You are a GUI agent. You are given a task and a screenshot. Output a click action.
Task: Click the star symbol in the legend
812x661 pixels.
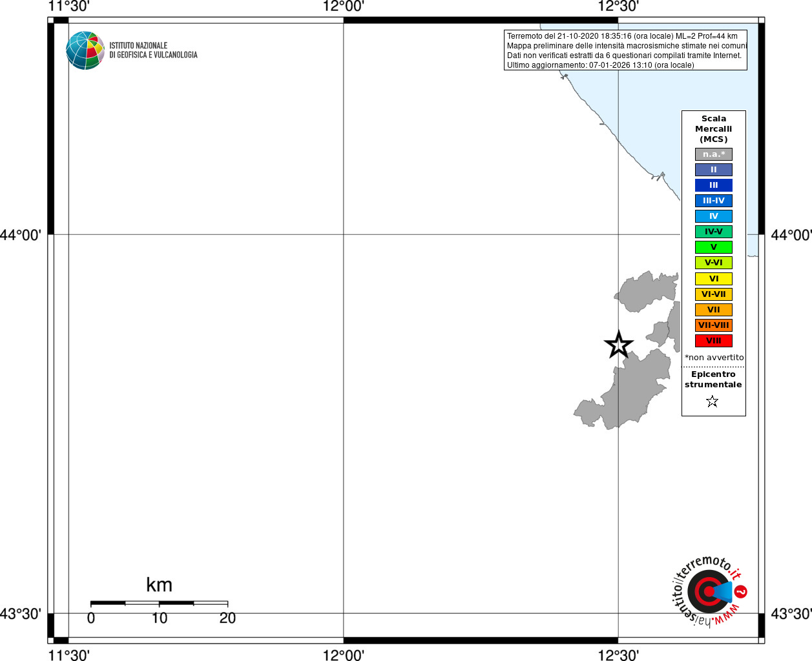(713, 402)
